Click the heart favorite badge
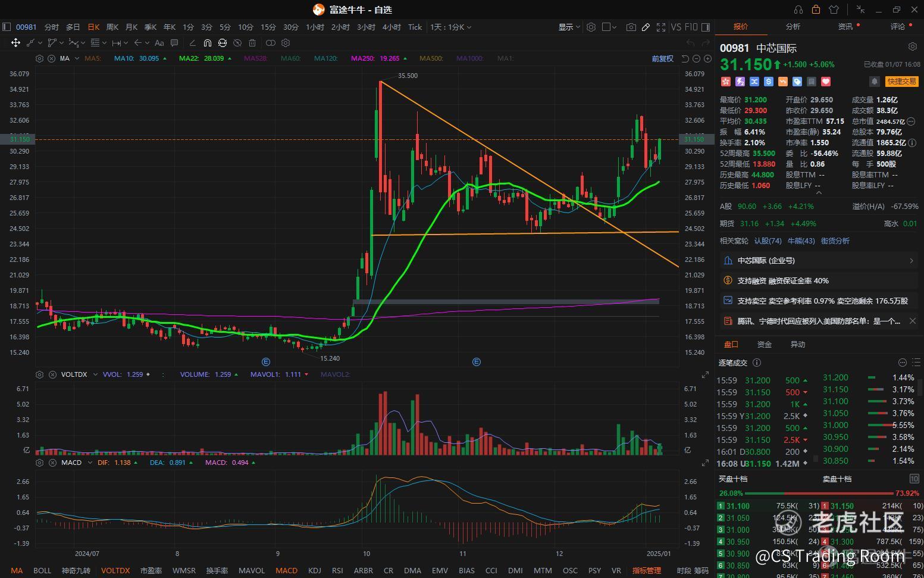Screen dimensions: 924x578 coord(825,82)
